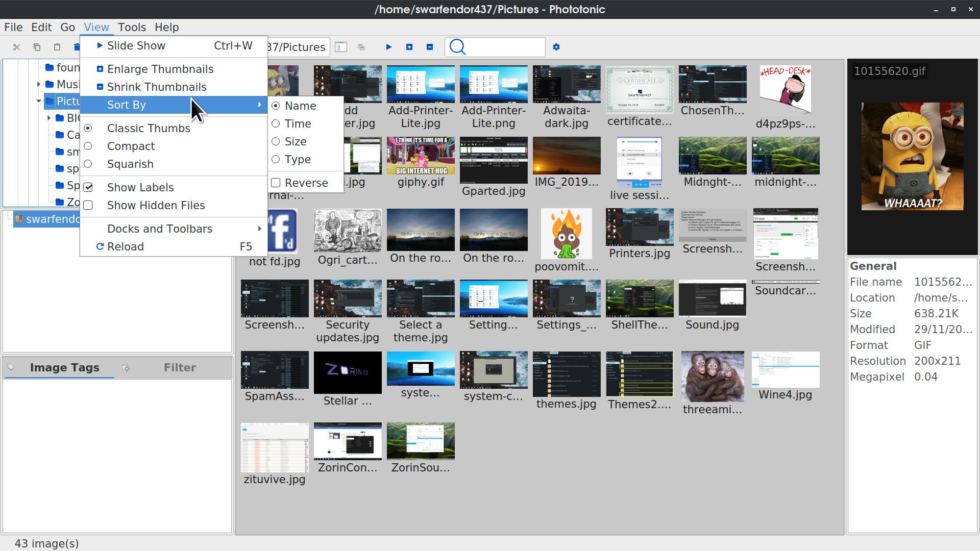Image resolution: width=980 pixels, height=551 pixels.
Task: Open the Tools menu
Action: 132,28
